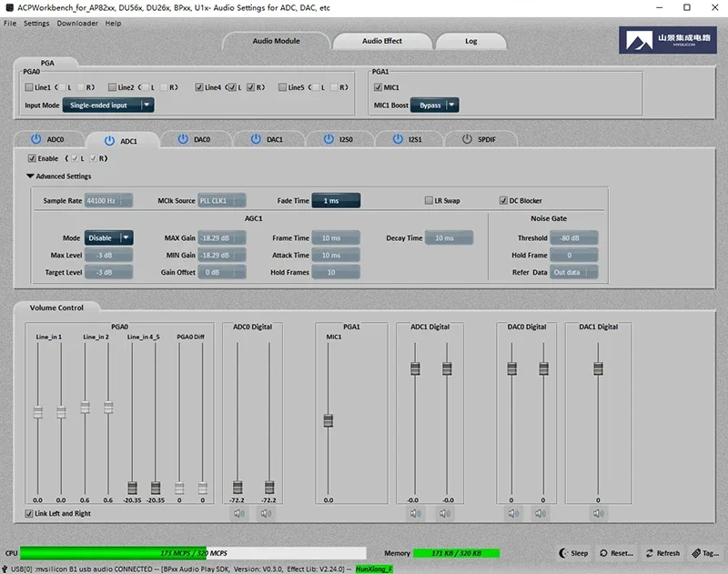
Task: Open the Input Mode dropdown
Action: pos(107,106)
